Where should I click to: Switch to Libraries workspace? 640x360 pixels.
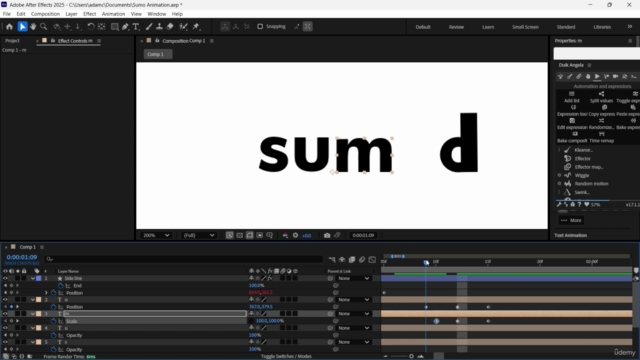coord(602,27)
